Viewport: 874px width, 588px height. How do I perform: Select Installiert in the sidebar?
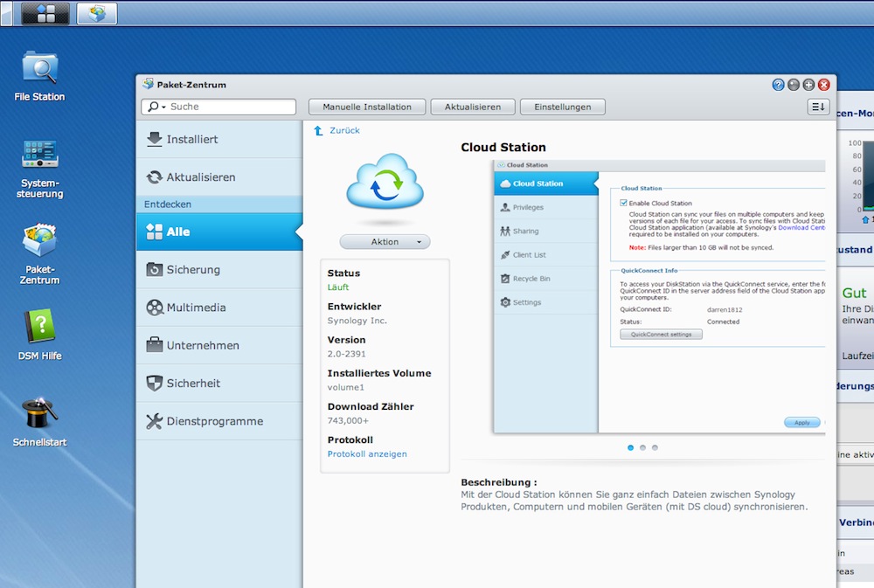coord(219,139)
